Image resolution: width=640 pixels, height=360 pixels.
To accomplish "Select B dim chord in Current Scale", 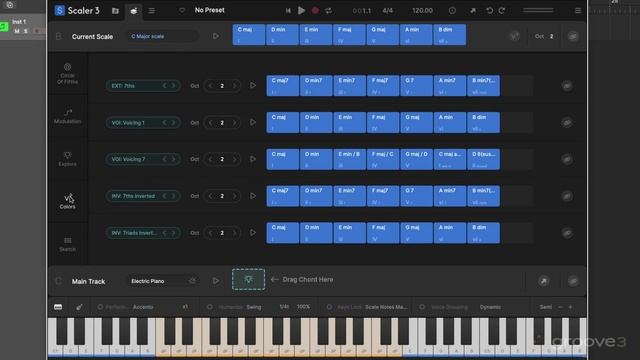I will (x=449, y=35).
